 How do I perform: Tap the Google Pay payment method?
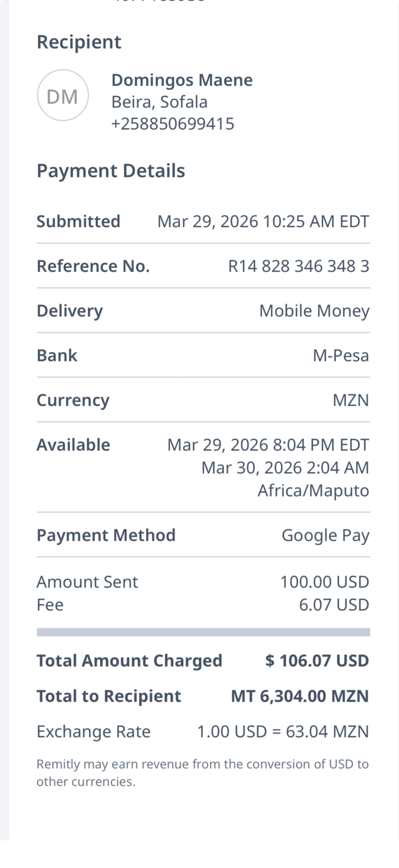pos(325,535)
